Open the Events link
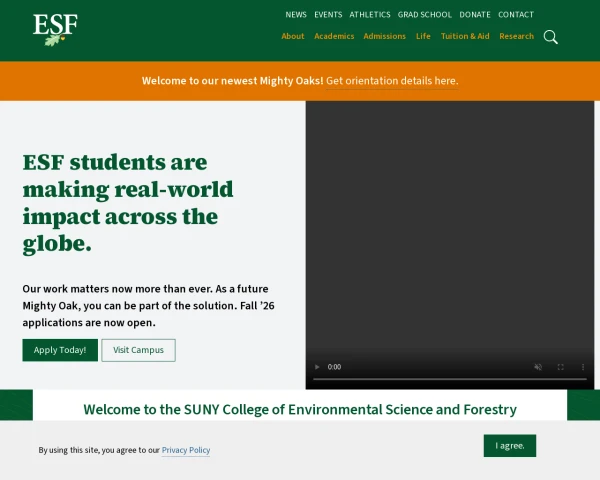 pos(328,15)
